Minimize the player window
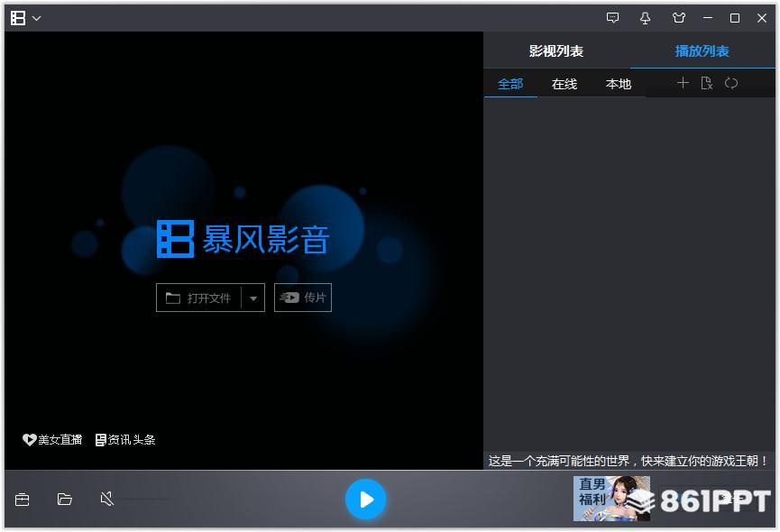 pos(707,18)
